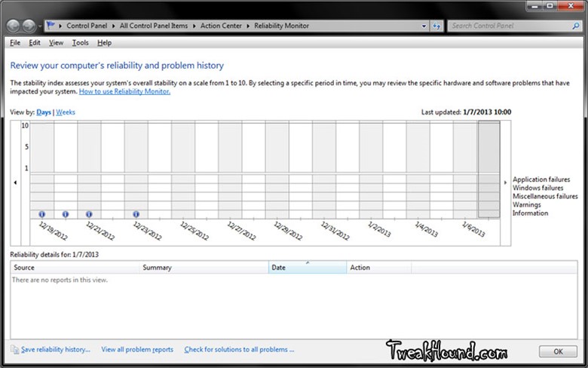The width and height of the screenshot is (588, 368).
Task: Click the Information legend label
Action: click(530, 213)
